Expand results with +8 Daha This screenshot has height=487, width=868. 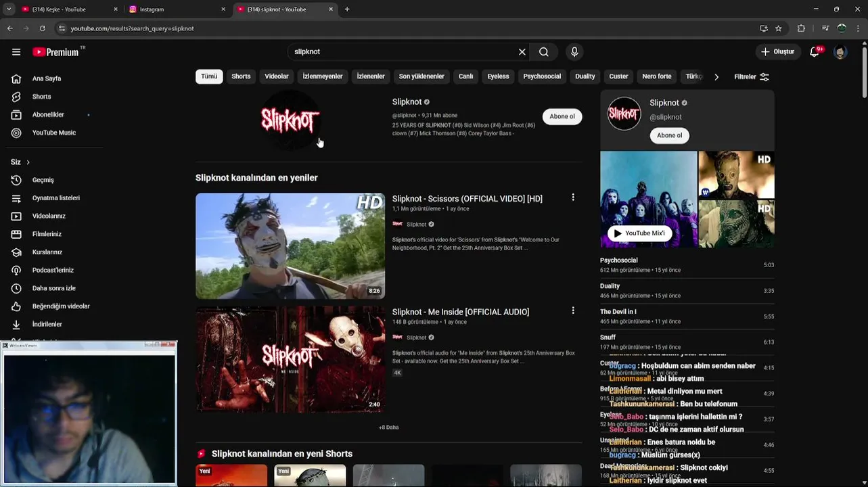pos(389,427)
